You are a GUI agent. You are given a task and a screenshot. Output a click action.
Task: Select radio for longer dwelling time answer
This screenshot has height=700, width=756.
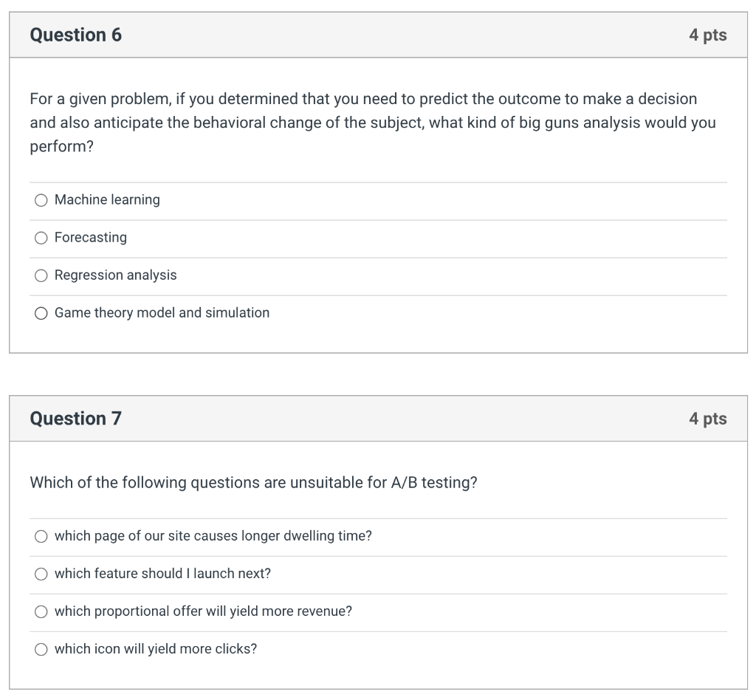(41, 536)
